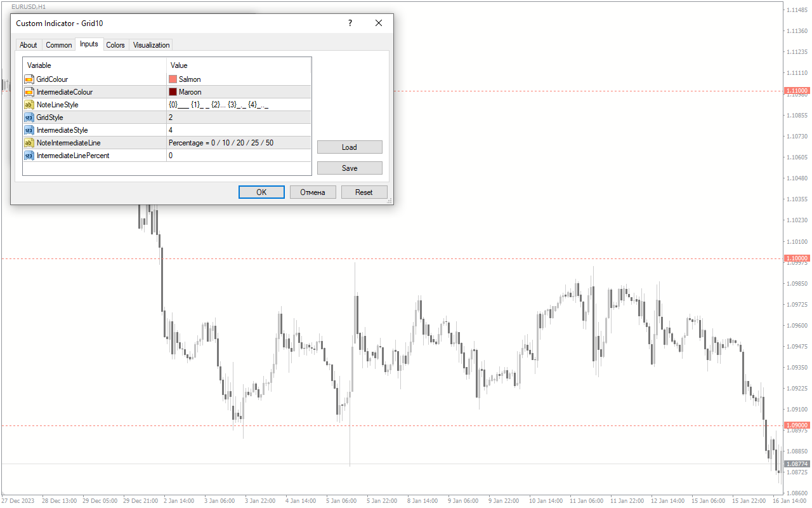Click the Salmon color swatch
Image resolution: width=812 pixels, height=508 pixels.
(173, 79)
